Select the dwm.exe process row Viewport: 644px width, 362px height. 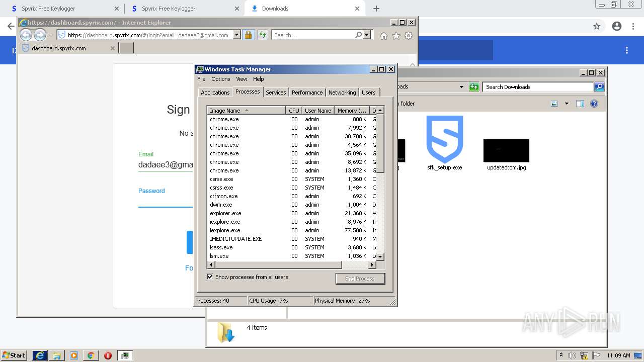(292, 205)
